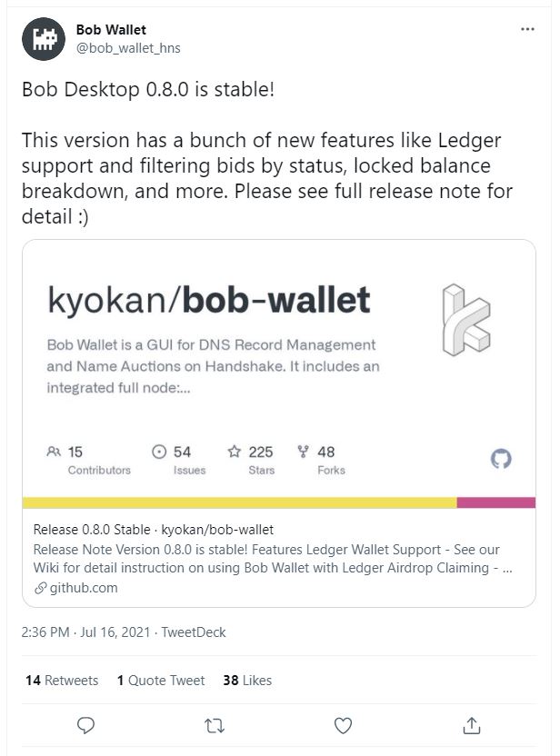Click the Bob Wallet profile avatar
Image resolution: width=560 pixels, height=756 pixels.
click(x=43, y=39)
